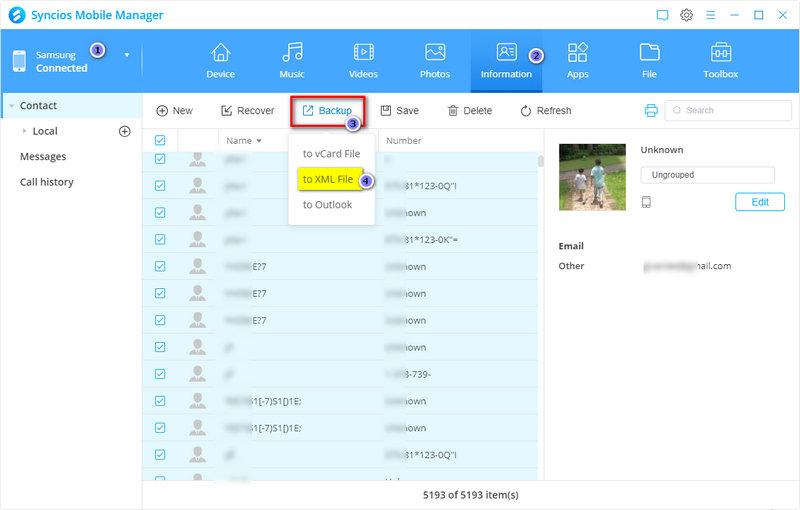The height and width of the screenshot is (510, 800).
Task: Open the Apps tab
Action: 578,61
